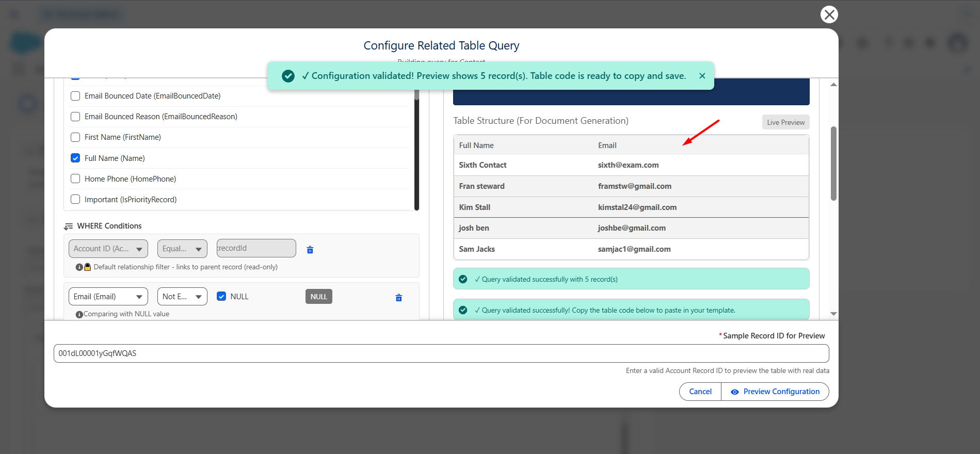This screenshot has width=980, height=454.
Task: Delete the Email where condition
Action: pyautogui.click(x=398, y=298)
